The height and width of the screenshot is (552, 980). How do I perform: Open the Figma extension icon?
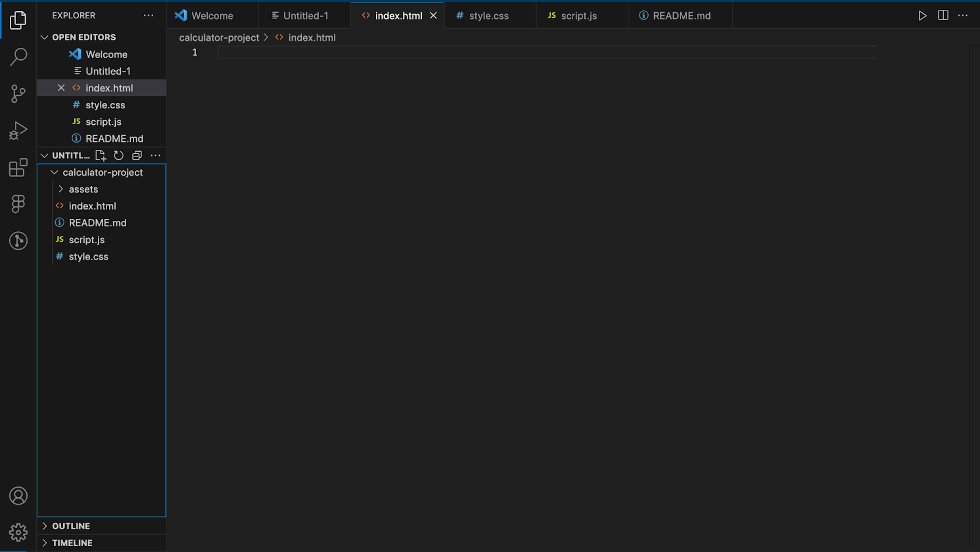pyautogui.click(x=18, y=204)
